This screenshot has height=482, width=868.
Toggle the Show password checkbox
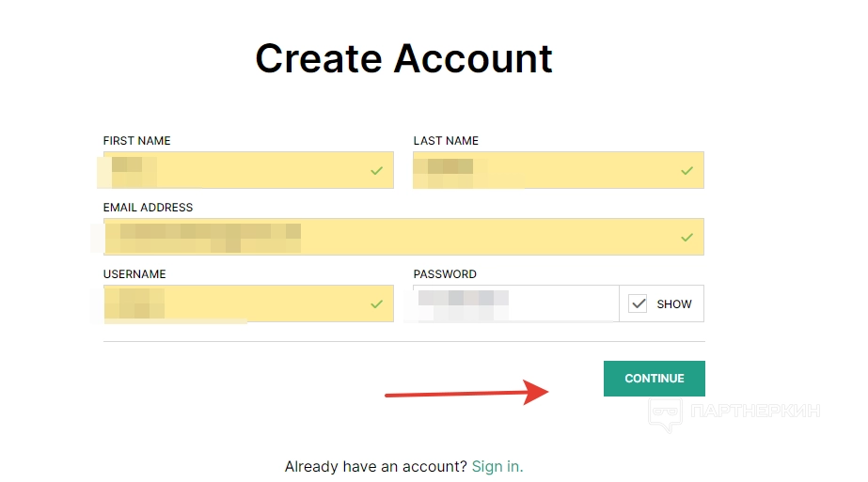(x=639, y=303)
